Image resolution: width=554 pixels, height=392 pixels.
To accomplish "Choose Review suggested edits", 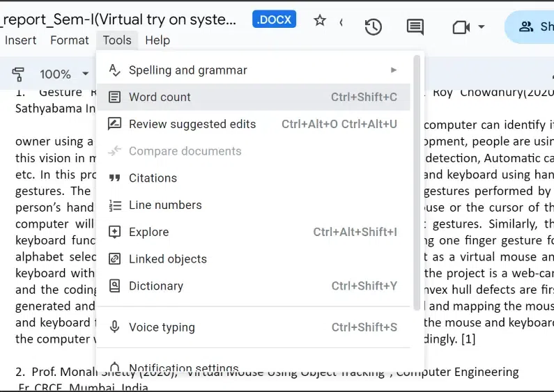I will [x=192, y=124].
